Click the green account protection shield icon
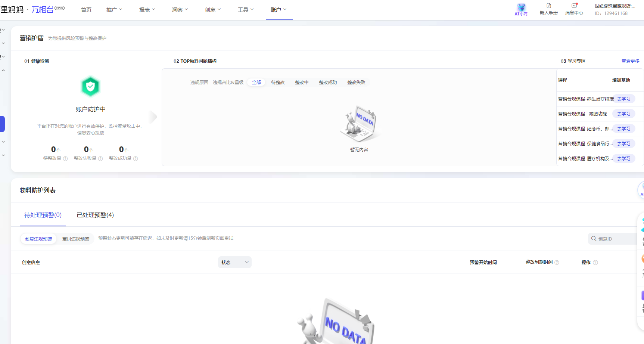 click(90, 87)
